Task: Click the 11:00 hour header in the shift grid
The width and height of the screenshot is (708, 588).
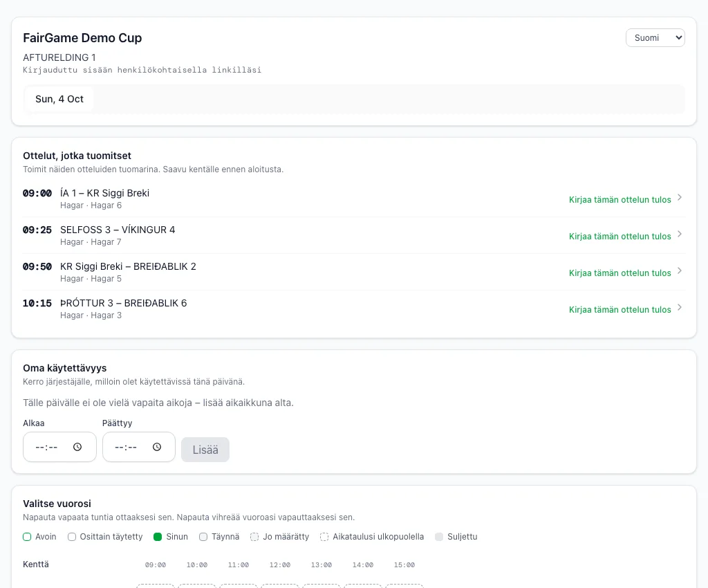Action: tap(239, 565)
